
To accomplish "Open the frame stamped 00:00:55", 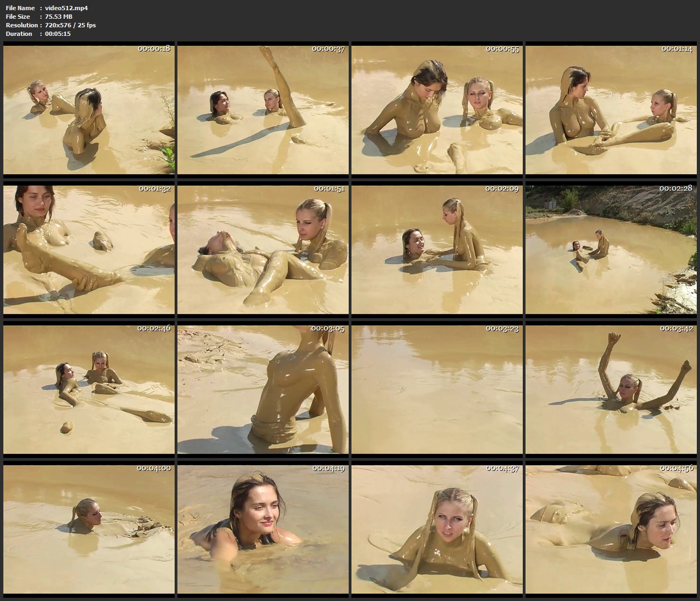I will [x=437, y=110].
